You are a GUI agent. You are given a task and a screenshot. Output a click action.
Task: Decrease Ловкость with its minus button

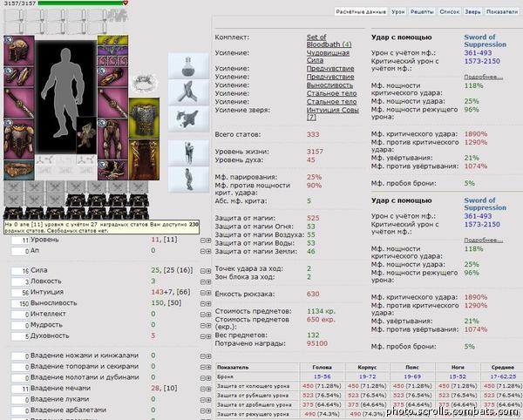tap(202, 282)
